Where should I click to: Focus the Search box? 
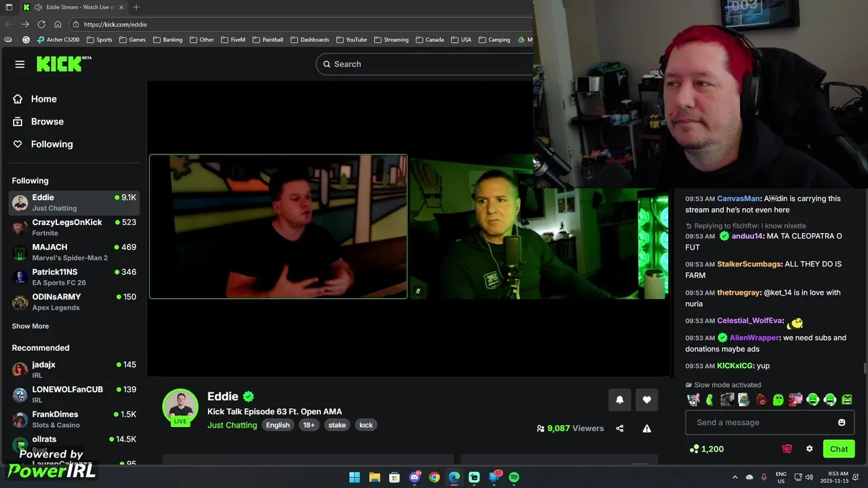coord(425,64)
